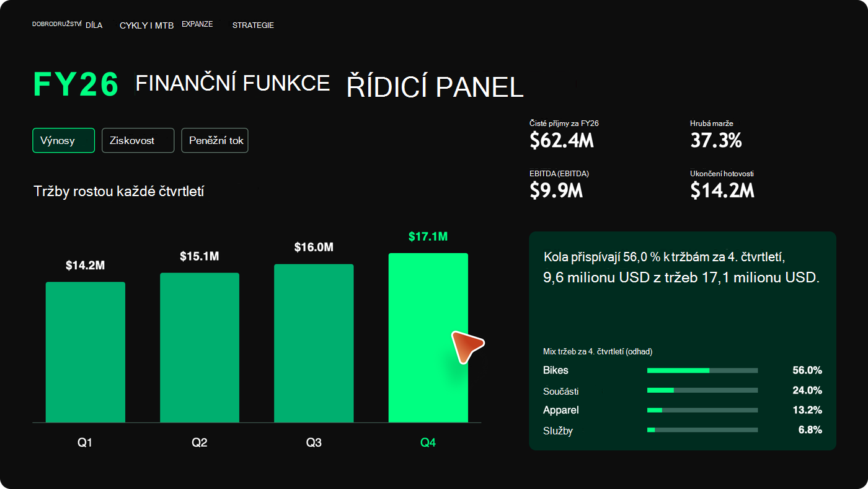Open the STRATEGIE nav link
Image resolution: width=868 pixels, height=489 pixels.
pos(253,25)
